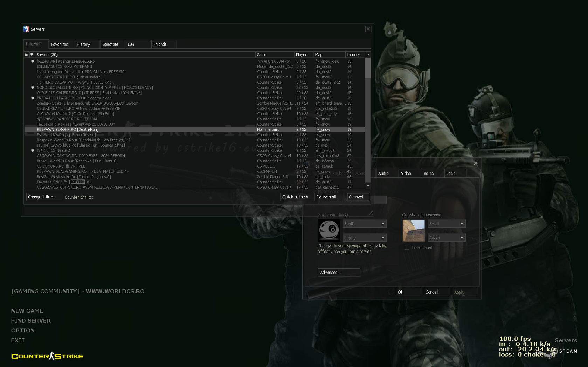Click shield icon beside Atlantis.LeagueCS.Ro server
Viewport: 588px width, 367px height.
(33, 61)
